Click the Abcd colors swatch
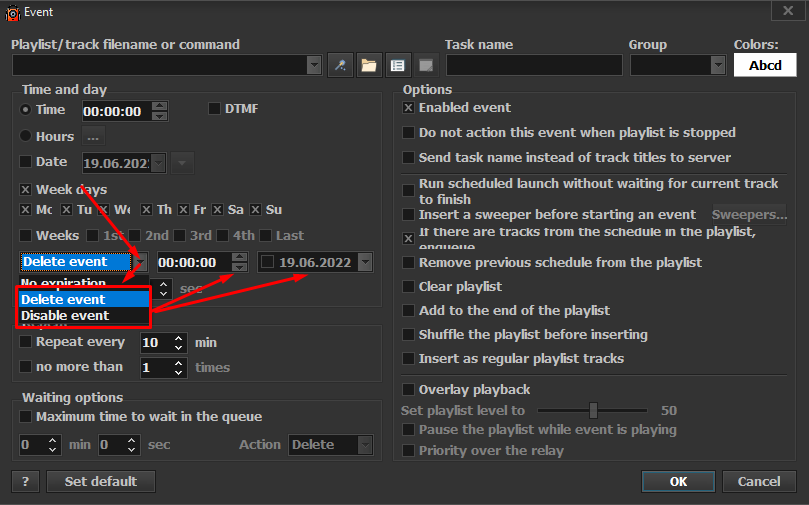The height and width of the screenshot is (505, 809). (765, 65)
